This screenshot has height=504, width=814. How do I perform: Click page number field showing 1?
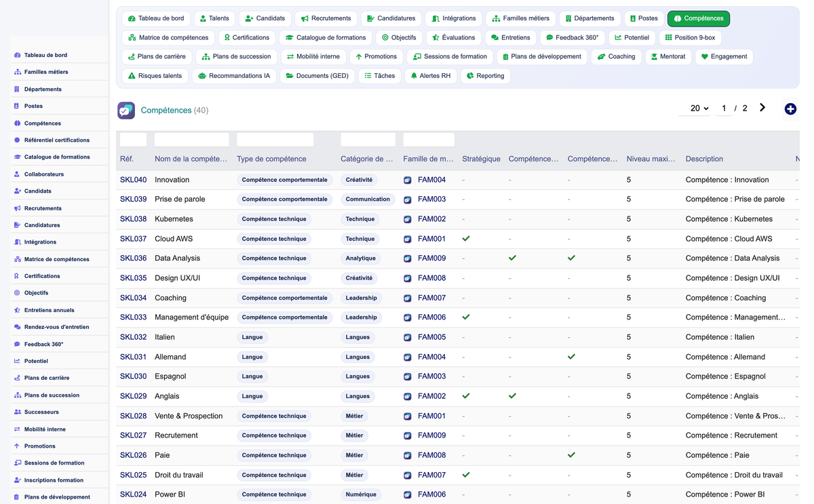[x=724, y=109]
